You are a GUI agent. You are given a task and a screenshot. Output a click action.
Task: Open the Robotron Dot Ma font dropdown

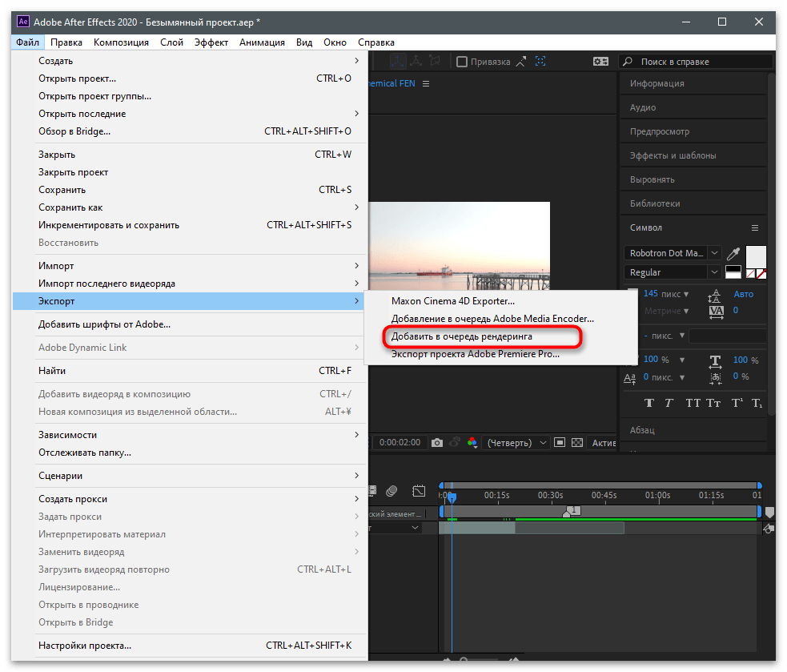[673, 253]
